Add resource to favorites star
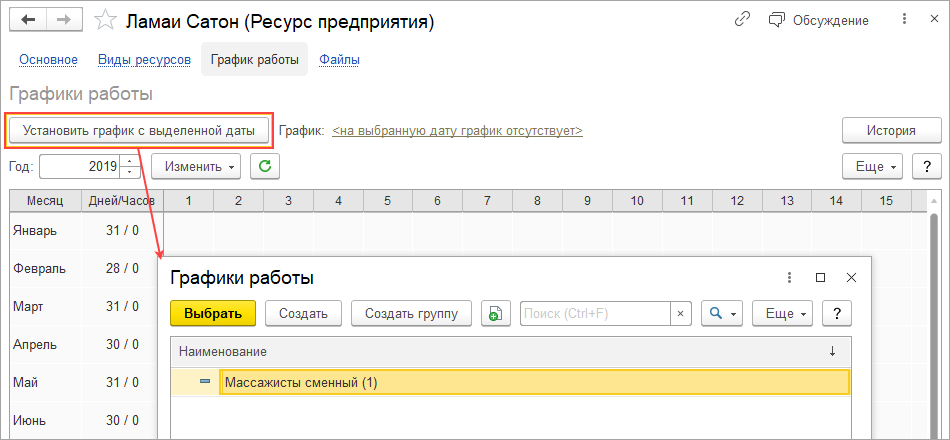 pyautogui.click(x=104, y=21)
